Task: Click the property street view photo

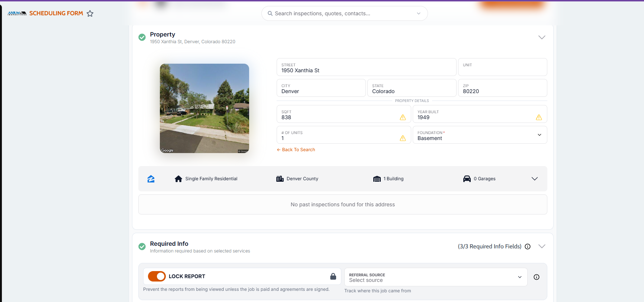Action: [x=205, y=108]
